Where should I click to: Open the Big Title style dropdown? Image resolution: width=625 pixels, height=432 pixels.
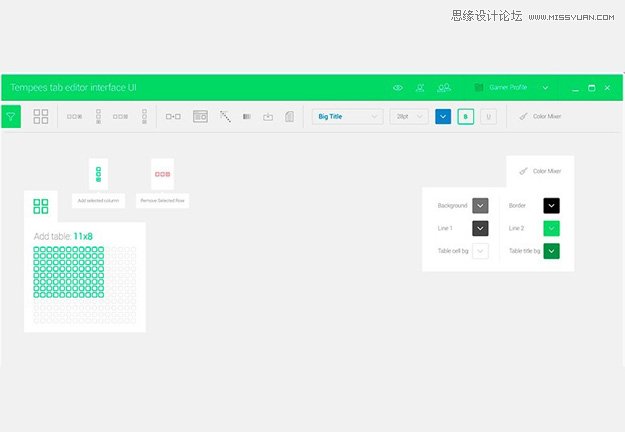(x=348, y=116)
